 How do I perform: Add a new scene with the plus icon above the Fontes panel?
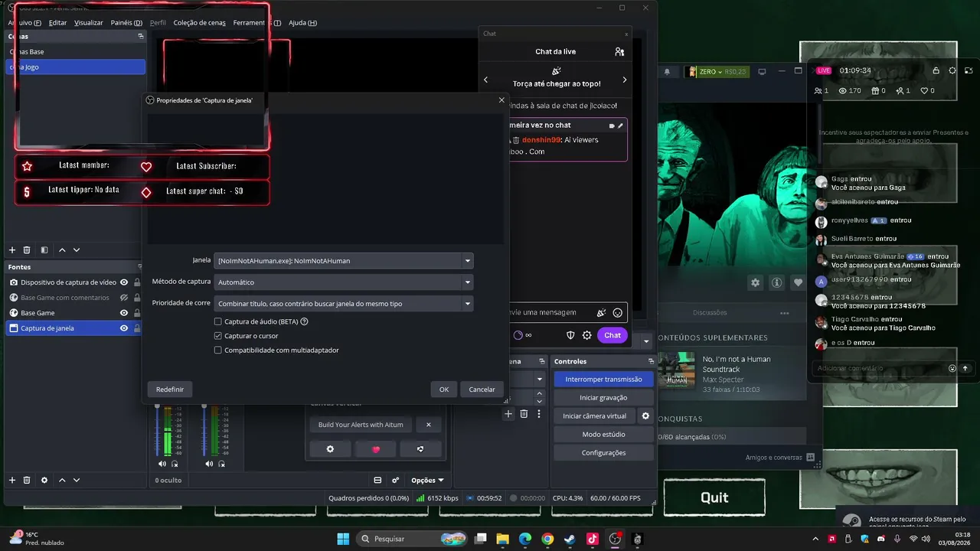[x=12, y=250]
